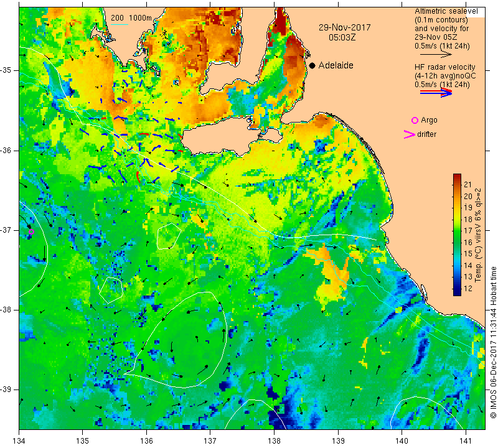Click the latitude tick label -35
Screen dimensions: 498x448
tap(6, 70)
